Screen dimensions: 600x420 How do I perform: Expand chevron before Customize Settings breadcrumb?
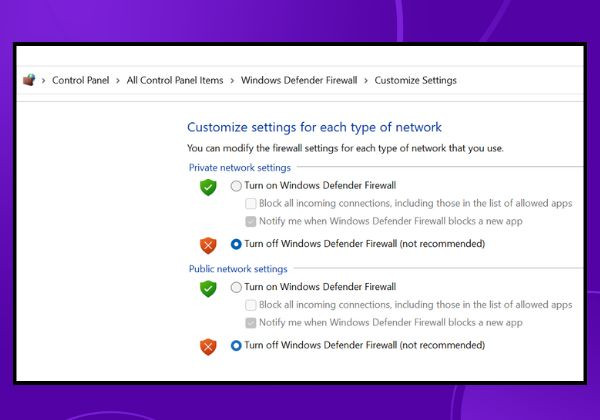coord(366,81)
